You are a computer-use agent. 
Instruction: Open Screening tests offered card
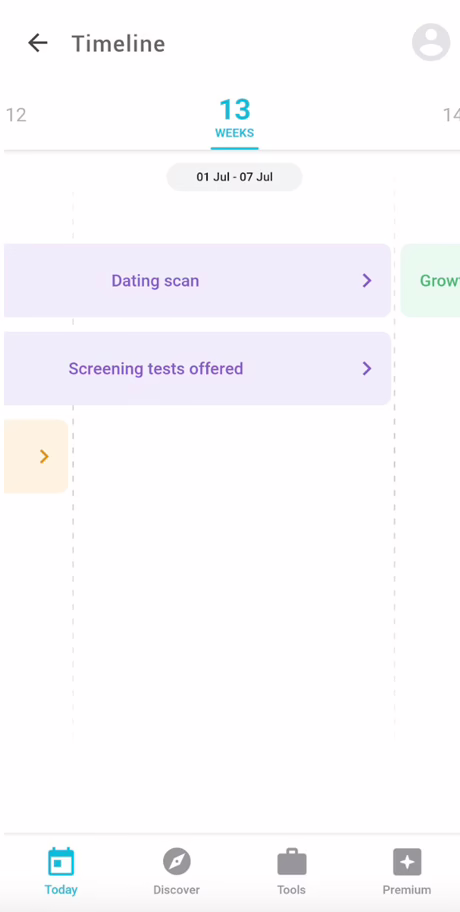(197, 368)
